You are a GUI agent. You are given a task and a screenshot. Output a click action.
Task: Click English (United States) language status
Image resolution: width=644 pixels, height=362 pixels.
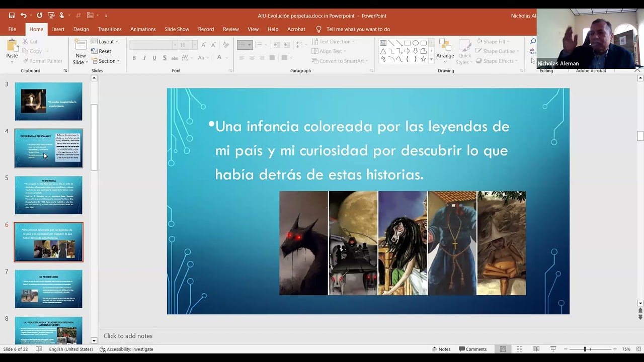[71, 349]
